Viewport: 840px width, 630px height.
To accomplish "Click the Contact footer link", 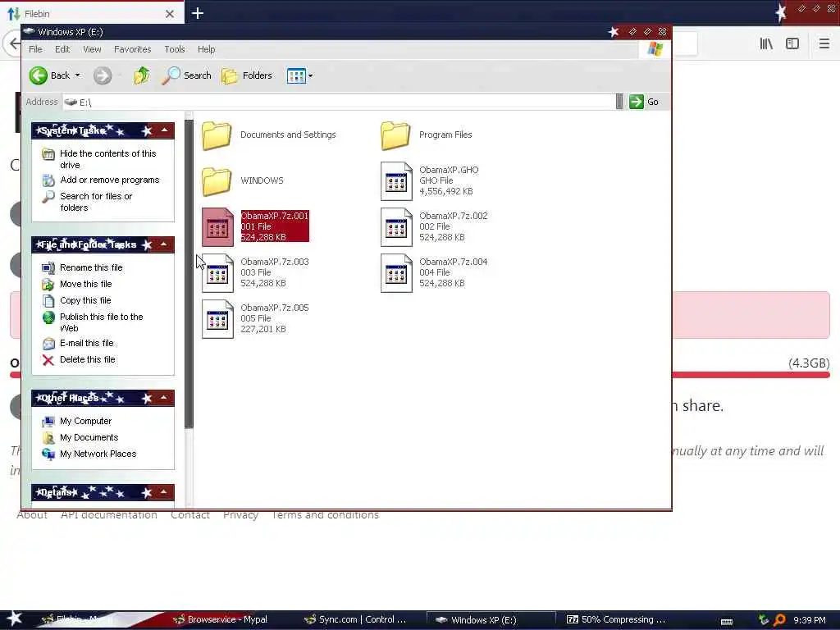I will pos(190,515).
